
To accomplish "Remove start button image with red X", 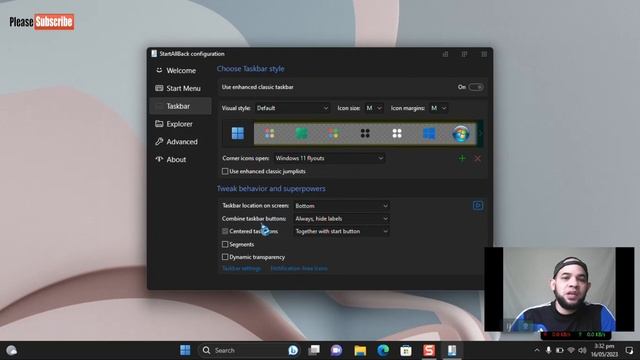I will pos(478,158).
